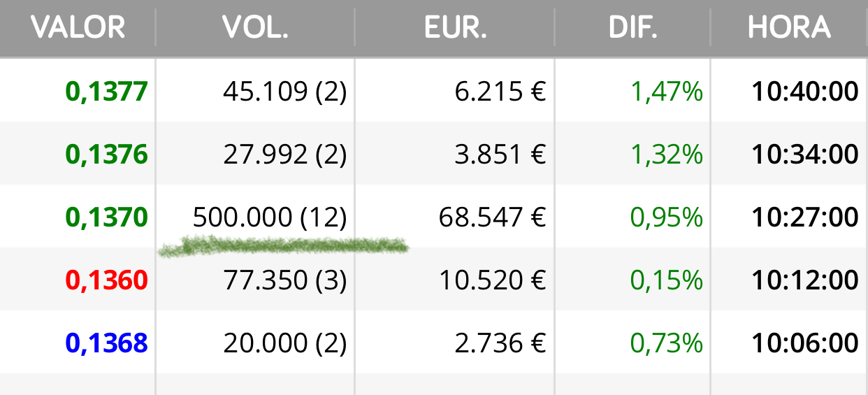Click the green highlight stroke under 500.000
868x395 pixels.
pyautogui.click(x=283, y=245)
